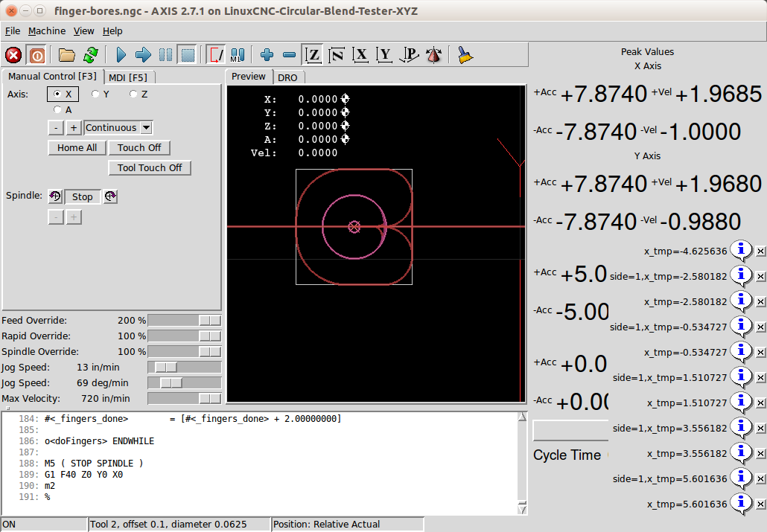
Task: Click the Home All button
Action: point(77,148)
